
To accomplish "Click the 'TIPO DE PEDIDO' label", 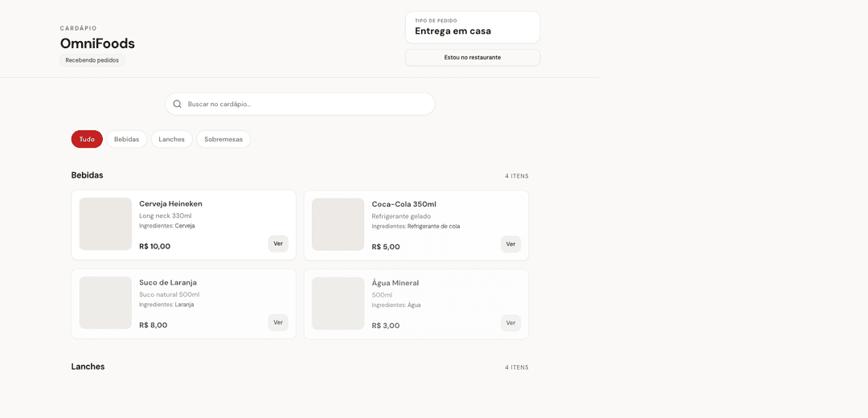I will 436,20.
